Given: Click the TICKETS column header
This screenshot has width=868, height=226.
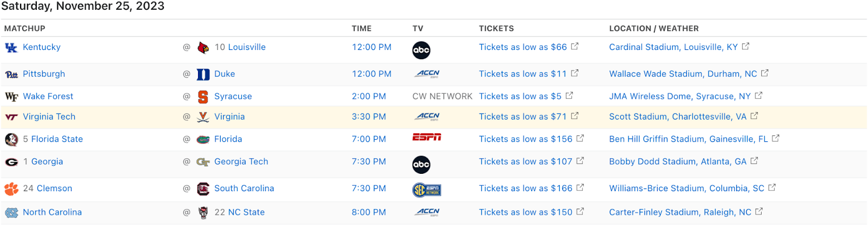Looking at the screenshot, I should click(x=496, y=28).
